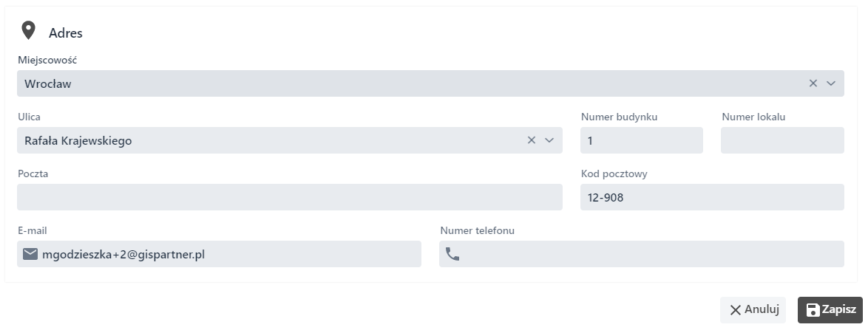This screenshot has width=868, height=330.
Task: Click the Numer telefonu input field
Action: click(x=651, y=254)
